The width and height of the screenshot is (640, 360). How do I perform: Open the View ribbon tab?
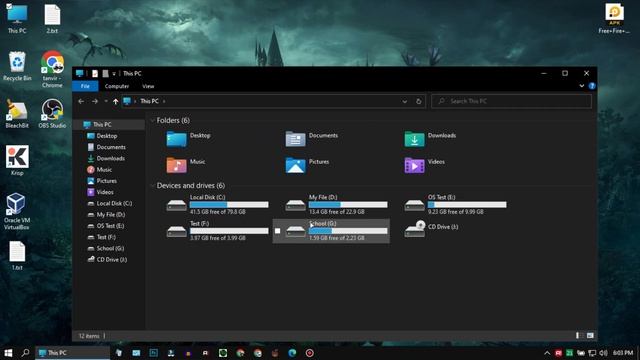pos(148,86)
